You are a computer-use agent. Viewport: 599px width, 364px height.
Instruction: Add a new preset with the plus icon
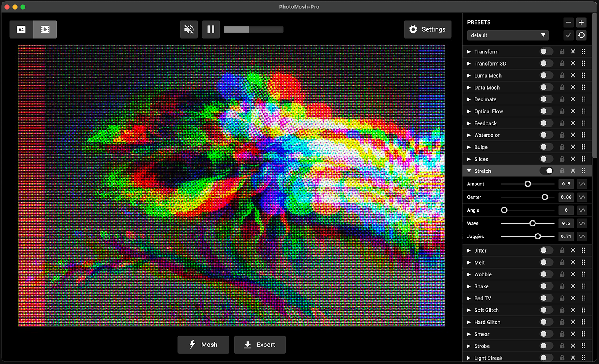click(x=581, y=23)
